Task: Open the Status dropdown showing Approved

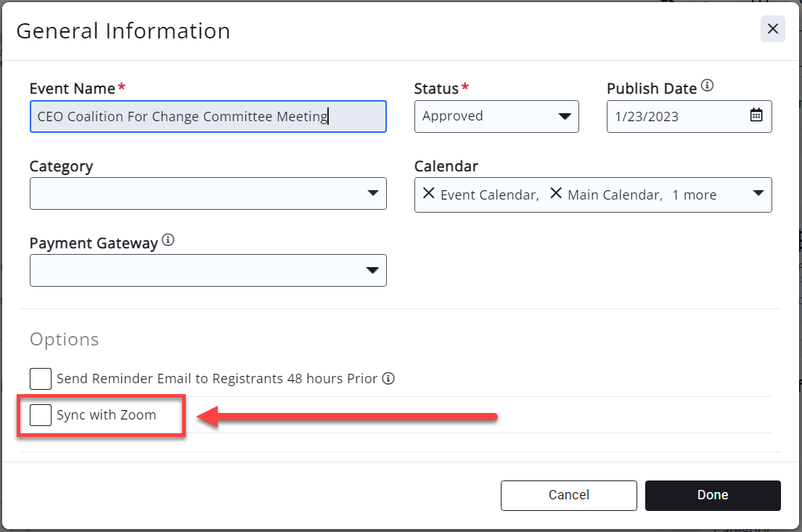Action: [x=496, y=116]
